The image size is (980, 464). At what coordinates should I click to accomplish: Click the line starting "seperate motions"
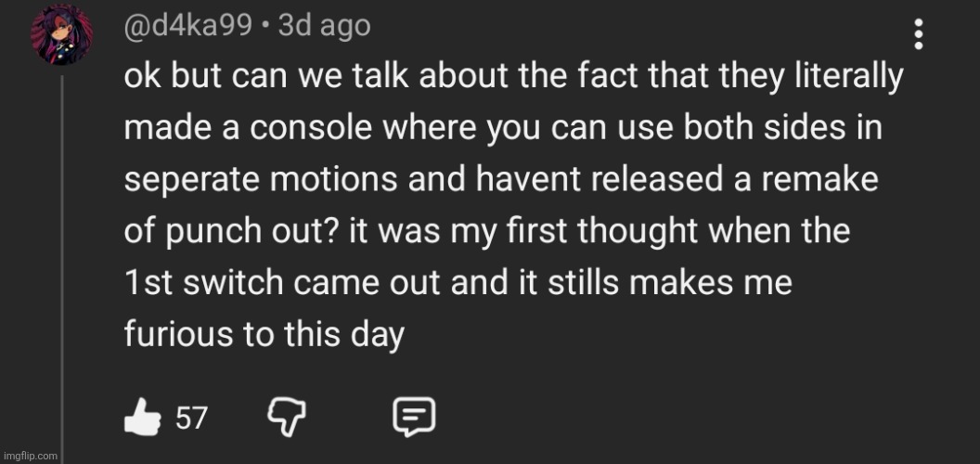click(500, 180)
